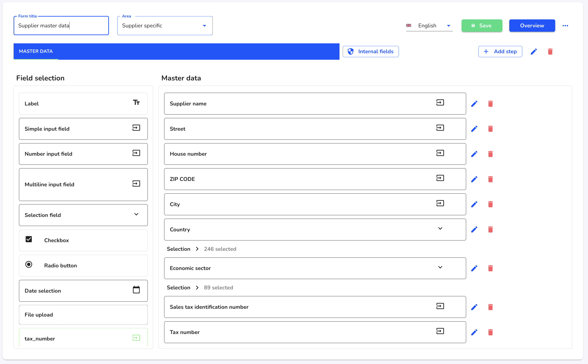Click the edit pencil icon for step

(533, 52)
